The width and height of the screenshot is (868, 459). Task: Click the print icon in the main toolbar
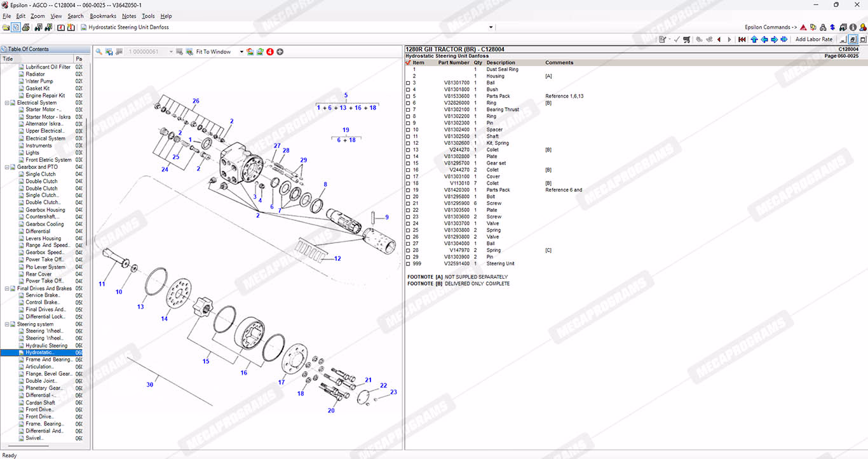point(25,27)
